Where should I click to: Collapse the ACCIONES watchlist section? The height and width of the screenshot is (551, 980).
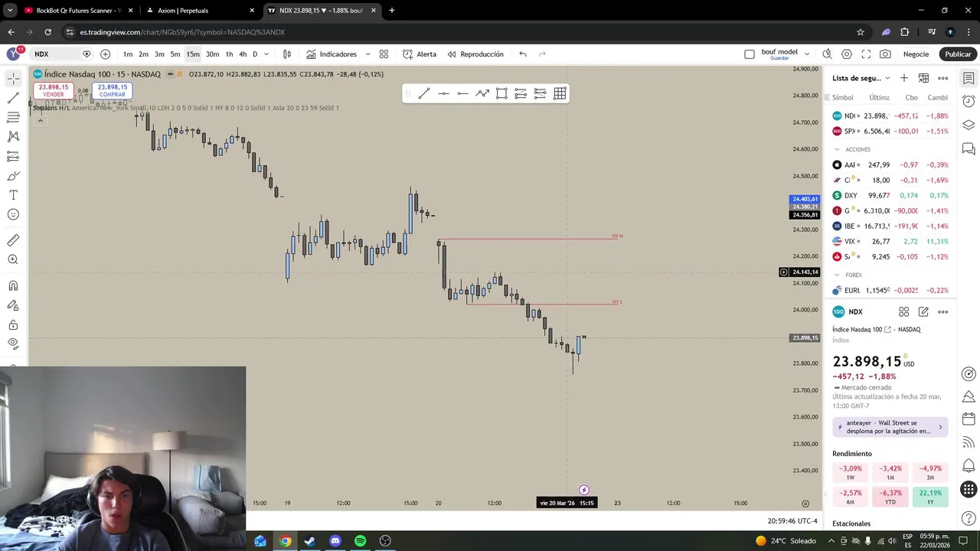point(837,149)
